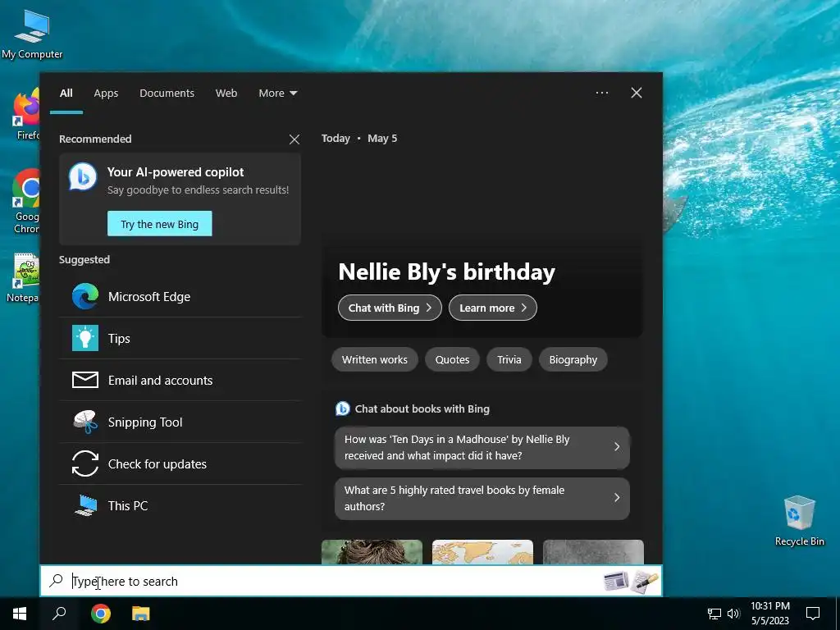This screenshot has height=630, width=840.
Task: Open the gray thumbnail on the right
Action: click(x=593, y=552)
